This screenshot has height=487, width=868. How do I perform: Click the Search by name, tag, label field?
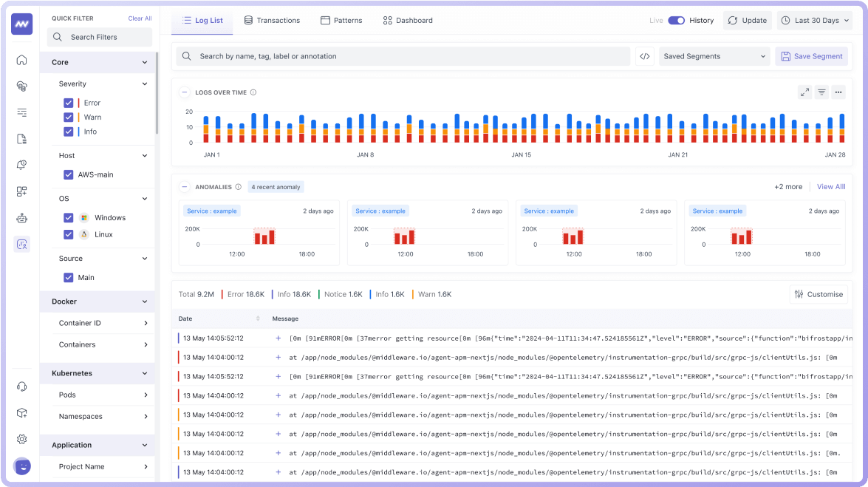click(x=403, y=56)
